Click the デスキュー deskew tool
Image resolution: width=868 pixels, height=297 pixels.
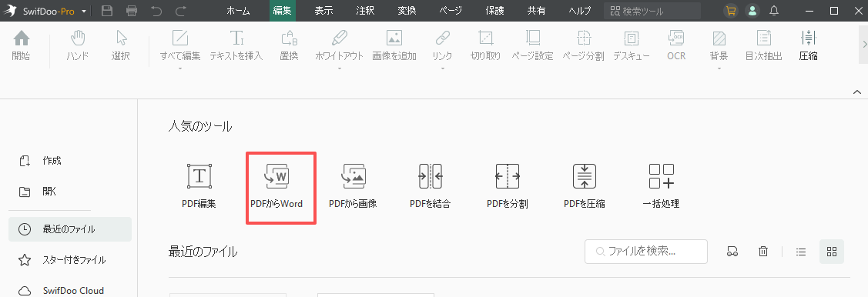632,45
